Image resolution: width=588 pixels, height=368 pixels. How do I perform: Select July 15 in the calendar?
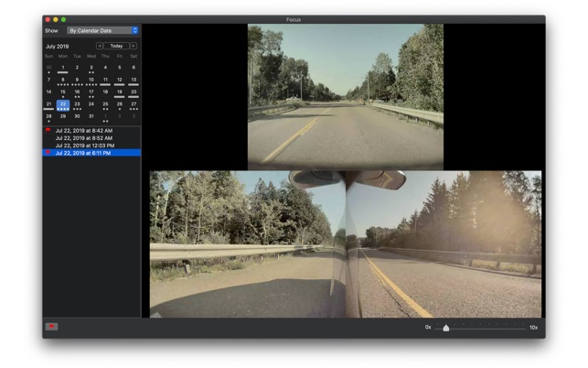63,92
